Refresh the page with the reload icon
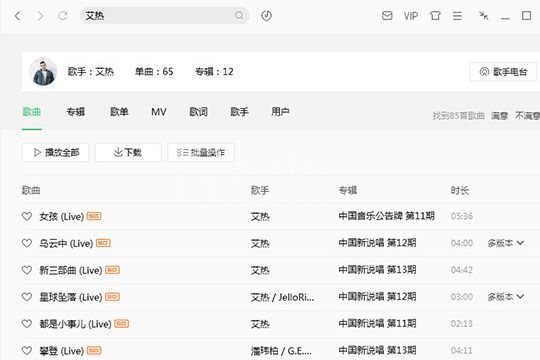Viewport: 540px width, 360px height. pyautogui.click(x=63, y=16)
